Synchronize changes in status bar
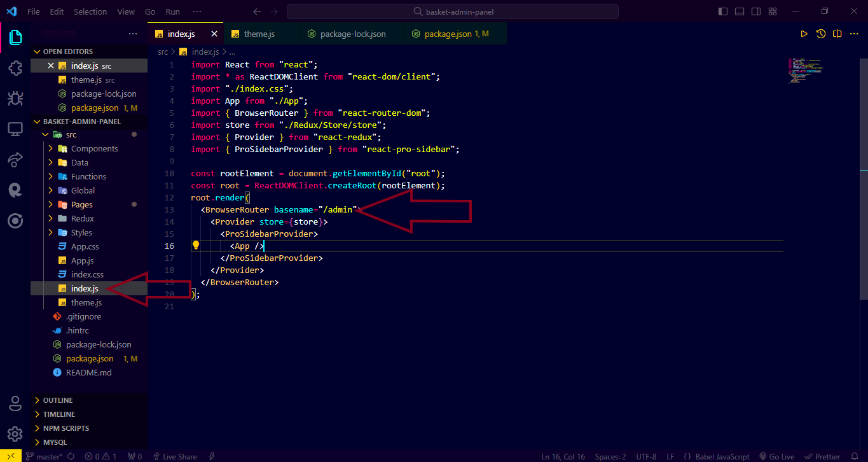868x462 pixels. coord(71,456)
